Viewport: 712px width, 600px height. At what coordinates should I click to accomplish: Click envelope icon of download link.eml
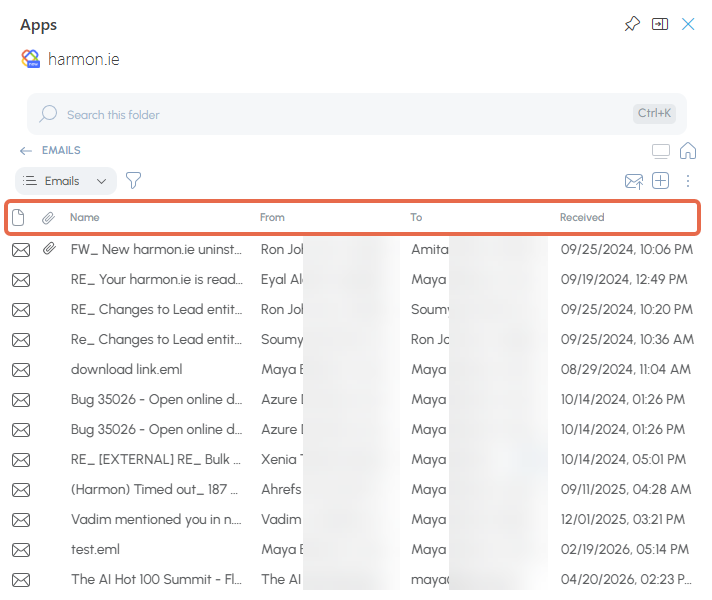(21, 370)
